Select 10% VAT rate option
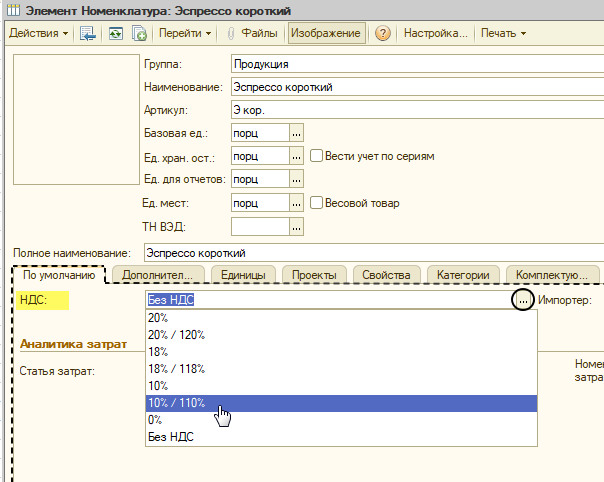This screenshot has height=482, width=604. (x=341, y=386)
